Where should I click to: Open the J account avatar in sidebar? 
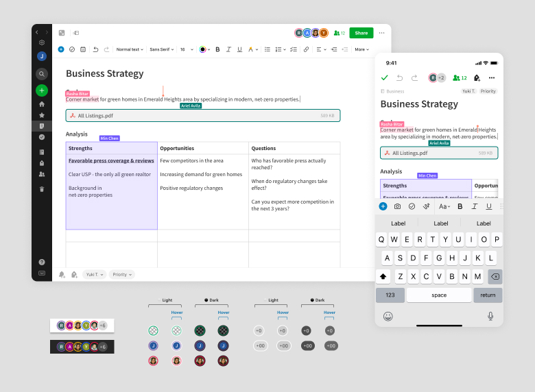(42, 56)
